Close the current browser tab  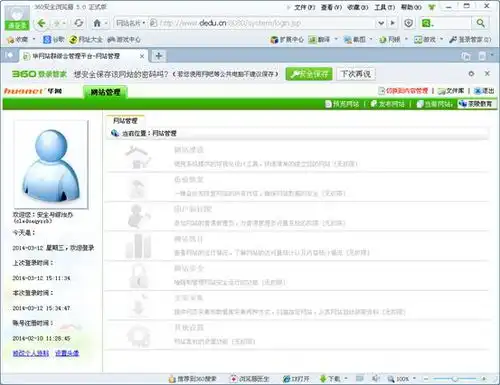point(142,56)
